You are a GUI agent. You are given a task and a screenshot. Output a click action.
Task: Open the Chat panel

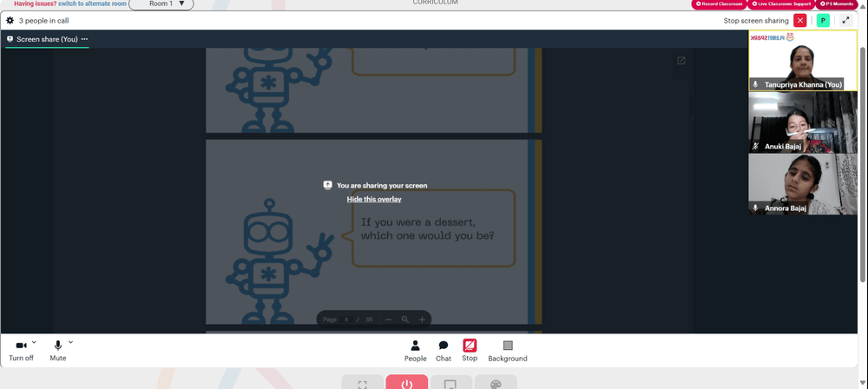pos(444,351)
